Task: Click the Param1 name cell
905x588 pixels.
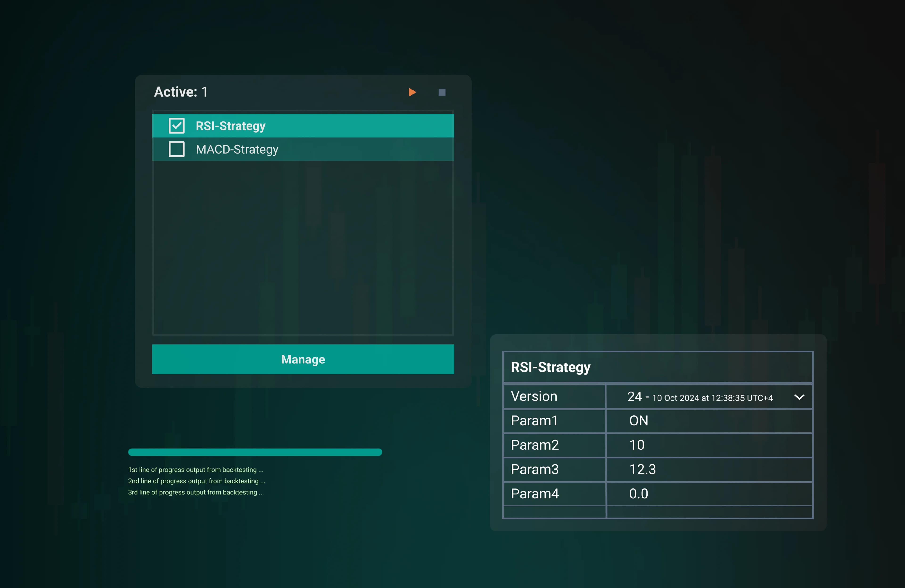Action: [x=534, y=421]
